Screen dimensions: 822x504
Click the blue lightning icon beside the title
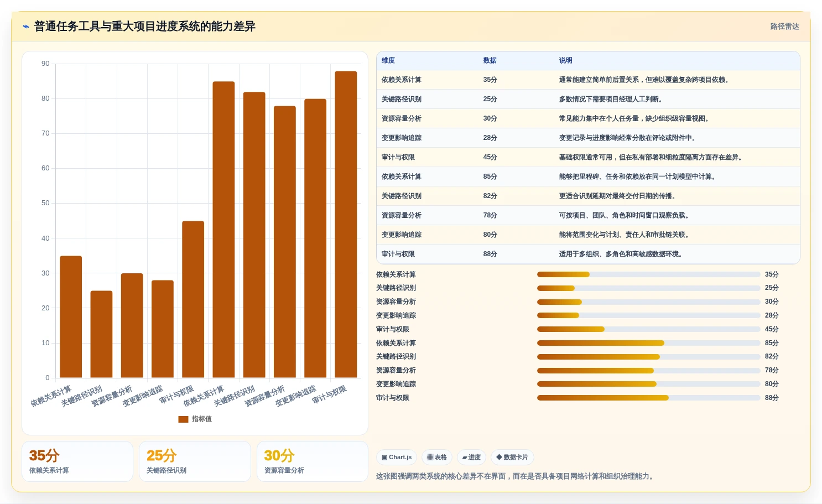point(25,27)
